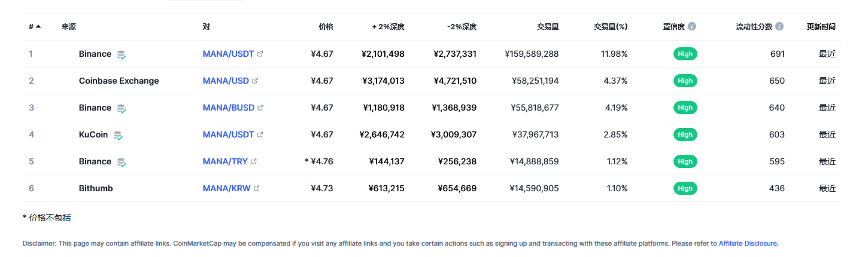Open the Bithumb exchange entry
This screenshot has height=257, width=868.
click(x=96, y=188)
